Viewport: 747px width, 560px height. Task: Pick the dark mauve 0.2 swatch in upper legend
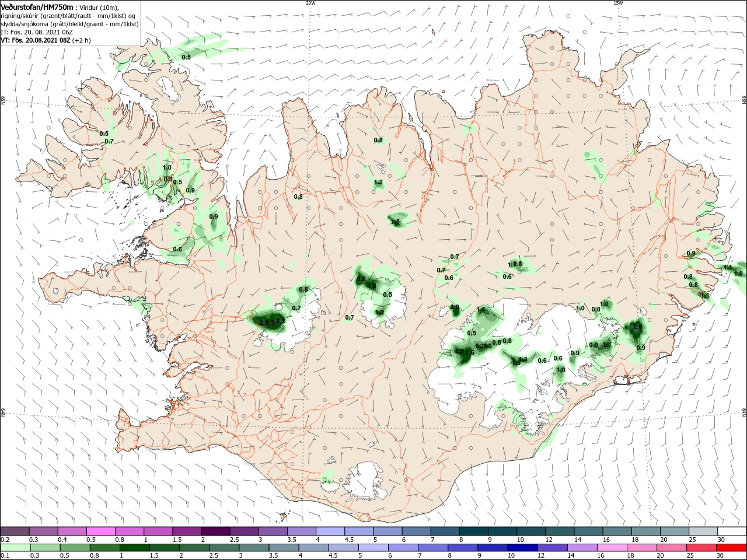15,531
